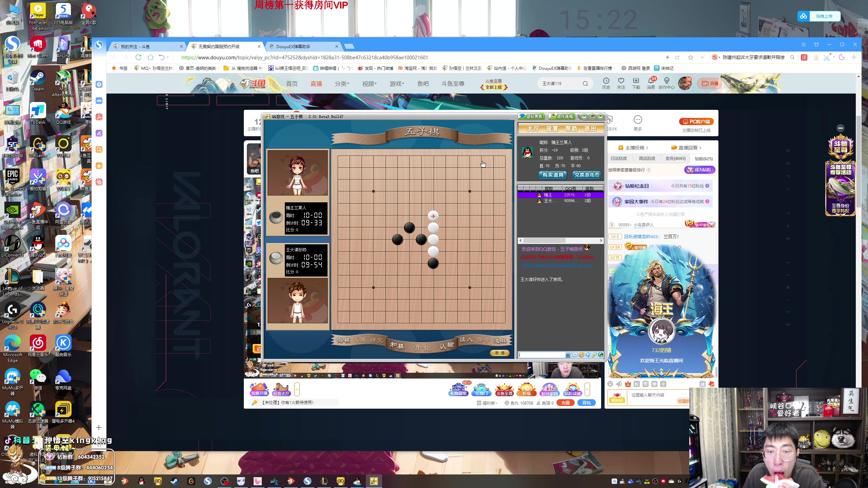868x488 pixels.
Task: Click the user avatar with the 39 badge
Action: (x=685, y=83)
